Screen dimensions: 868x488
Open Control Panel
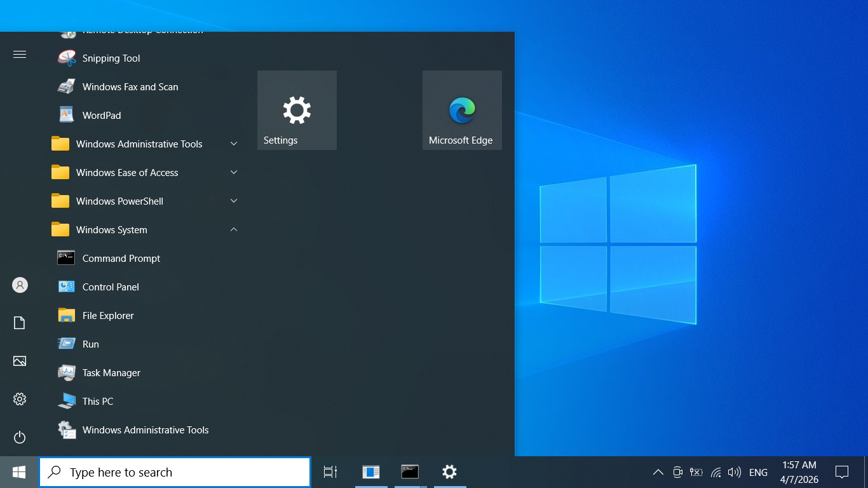point(111,287)
